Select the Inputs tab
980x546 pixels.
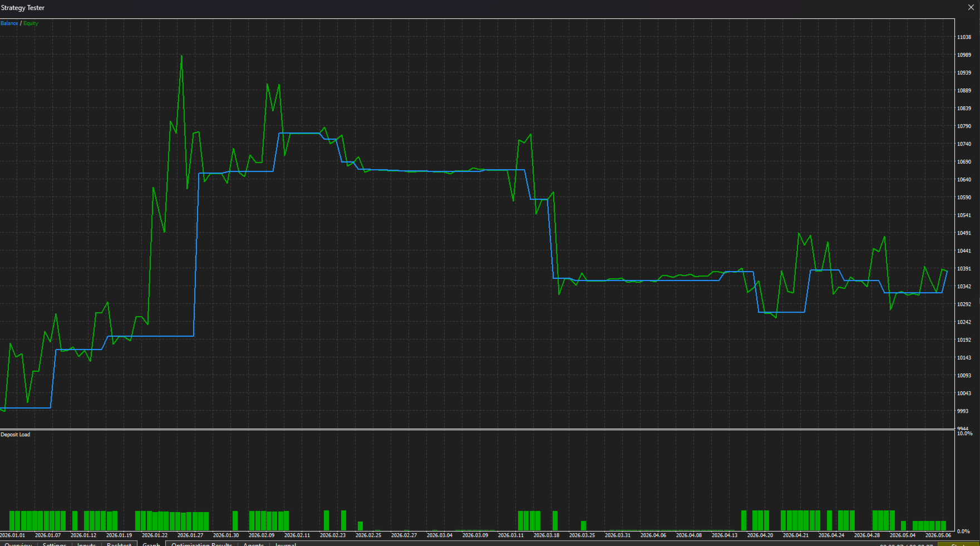pyautogui.click(x=86, y=544)
